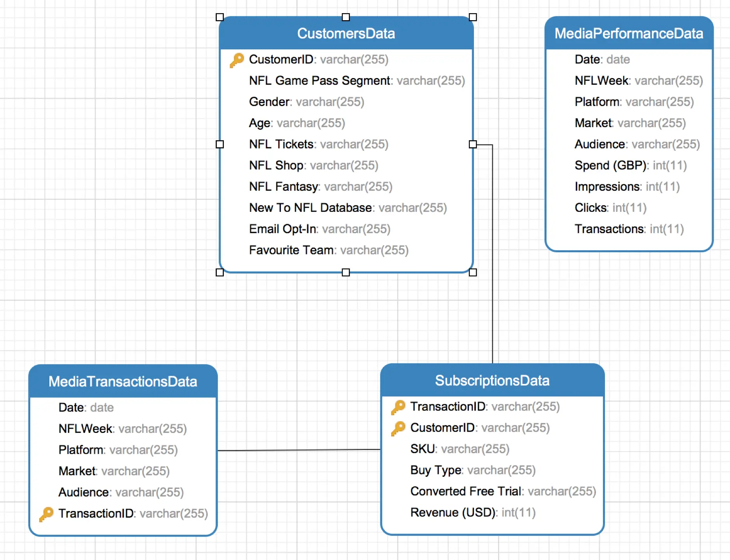
Task: Select the "Transactions: int(11)" field
Action: click(629, 229)
